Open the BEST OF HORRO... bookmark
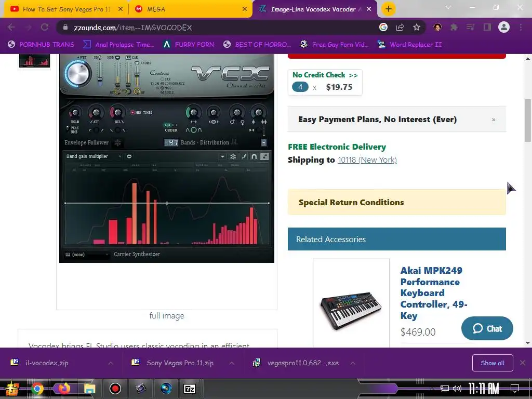The height and width of the screenshot is (399, 532). pos(258,45)
